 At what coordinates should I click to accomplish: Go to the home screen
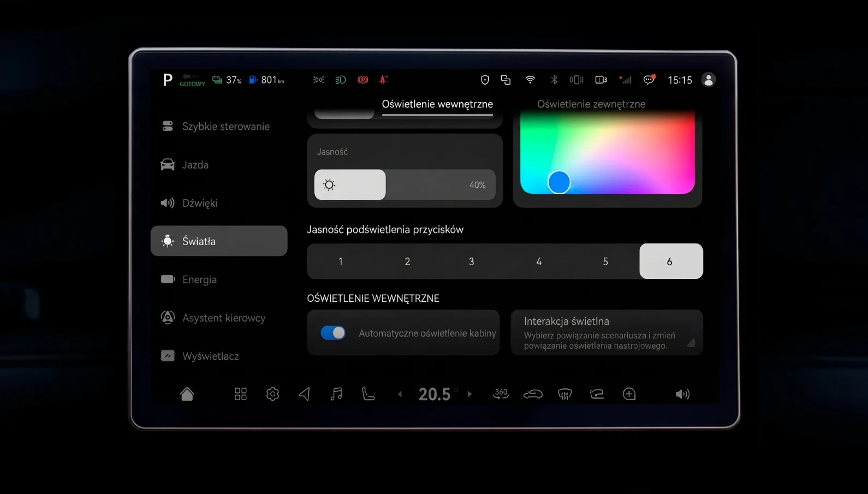[x=187, y=394]
